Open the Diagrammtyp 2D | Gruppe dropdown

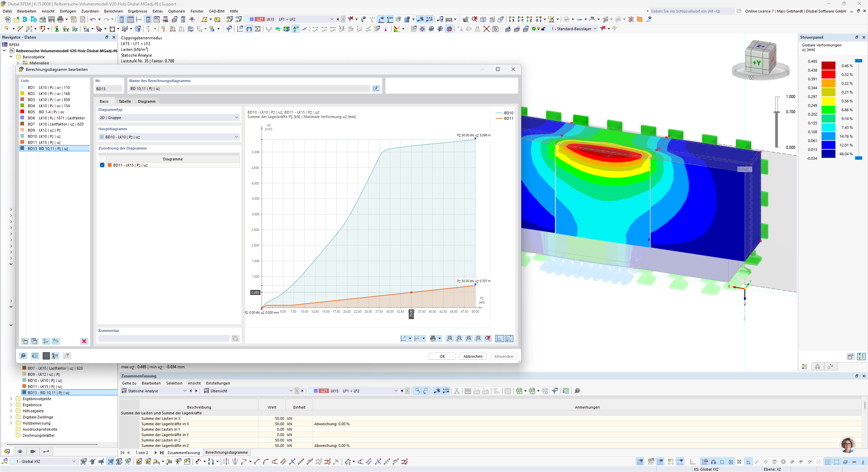tap(169, 118)
